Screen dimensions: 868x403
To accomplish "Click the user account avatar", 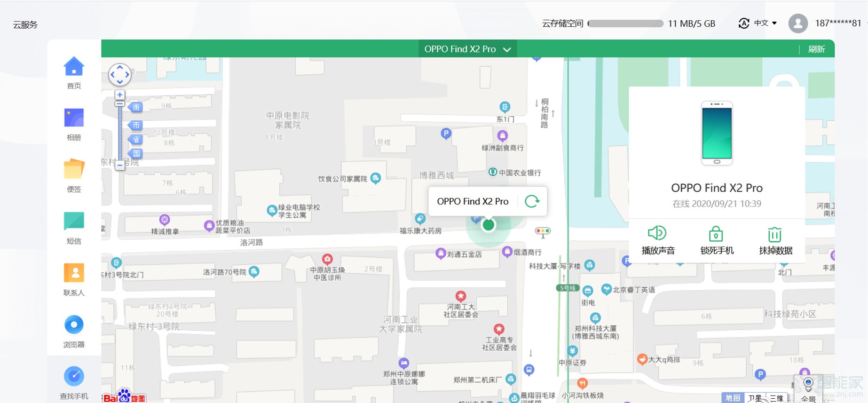I will coord(798,23).
